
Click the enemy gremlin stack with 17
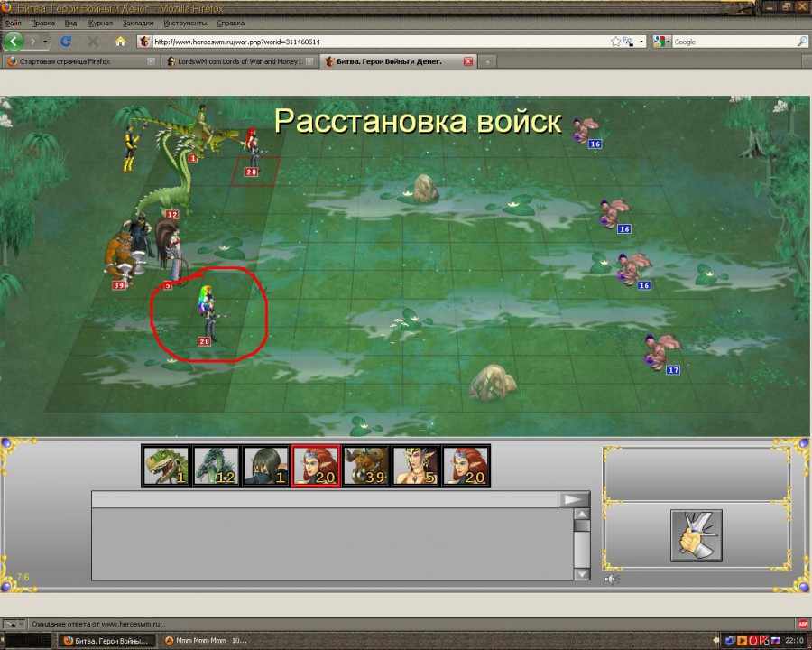tap(660, 354)
